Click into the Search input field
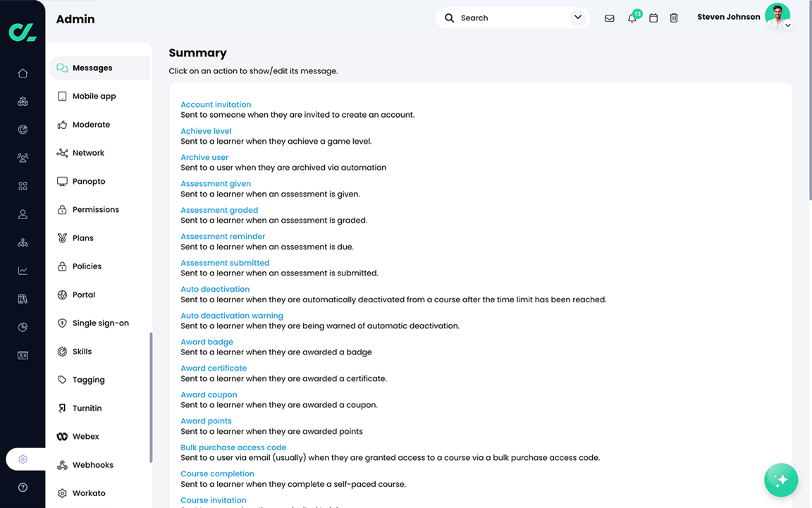Image resolution: width=812 pixels, height=508 pixels. point(512,18)
